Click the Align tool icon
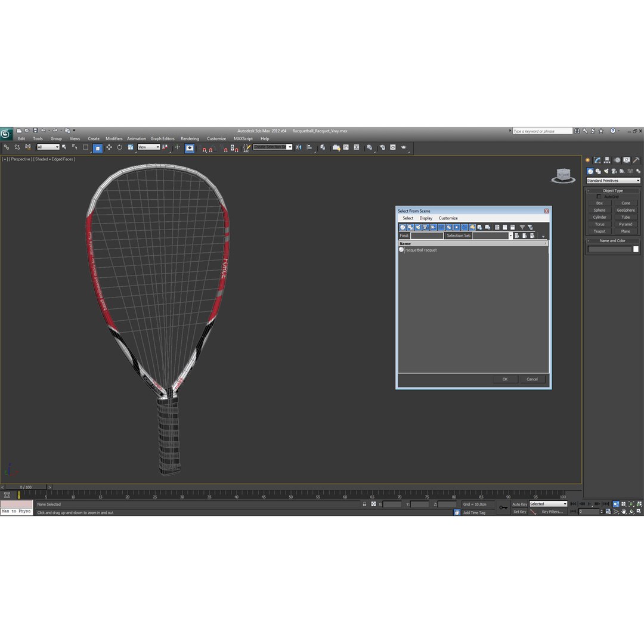Image resolution: width=644 pixels, height=644 pixels. (309, 147)
